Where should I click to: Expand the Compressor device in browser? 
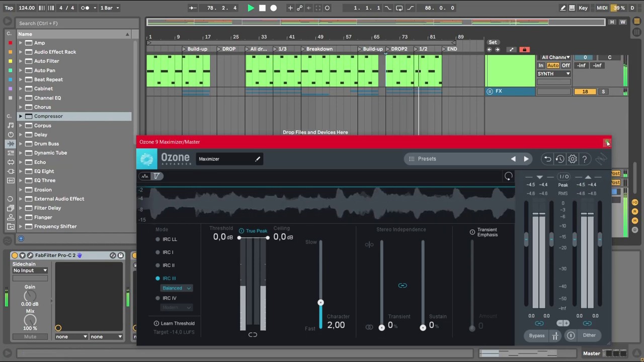click(x=21, y=116)
